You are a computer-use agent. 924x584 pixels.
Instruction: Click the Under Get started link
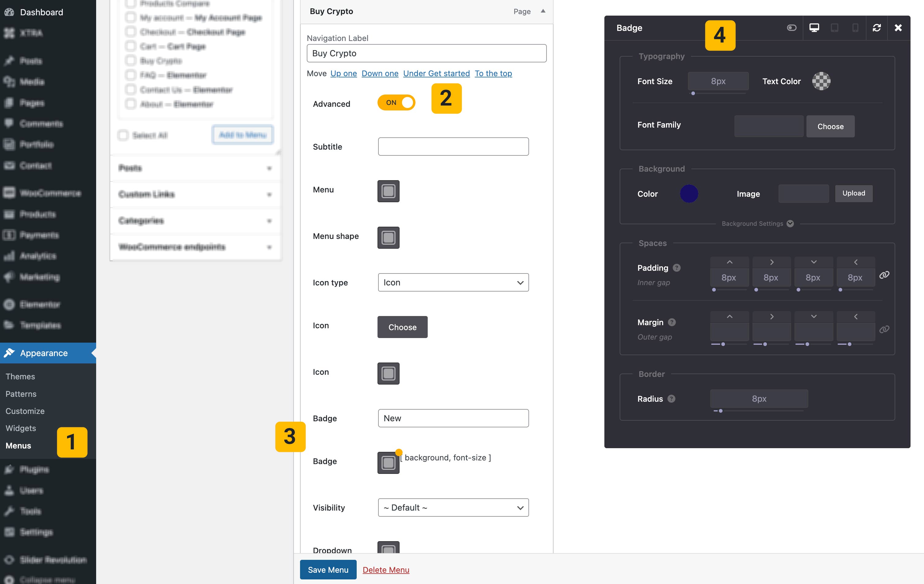point(436,73)
